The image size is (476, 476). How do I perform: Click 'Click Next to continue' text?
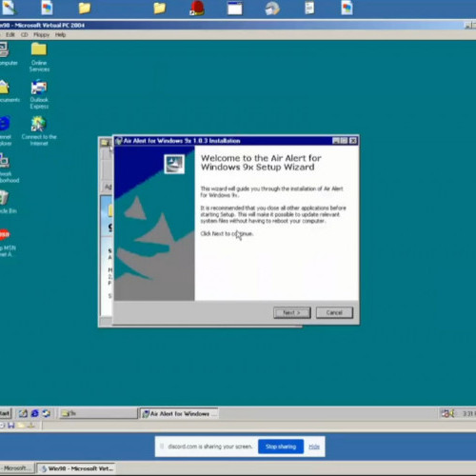(227, 234)
